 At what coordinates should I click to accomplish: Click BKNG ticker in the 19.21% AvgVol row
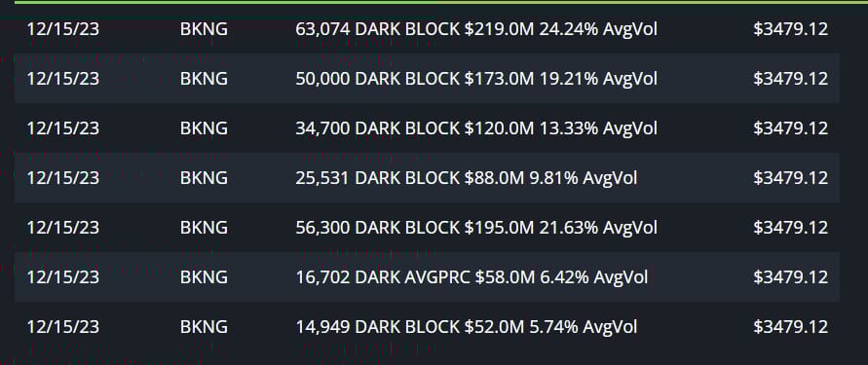pos(204,79)
